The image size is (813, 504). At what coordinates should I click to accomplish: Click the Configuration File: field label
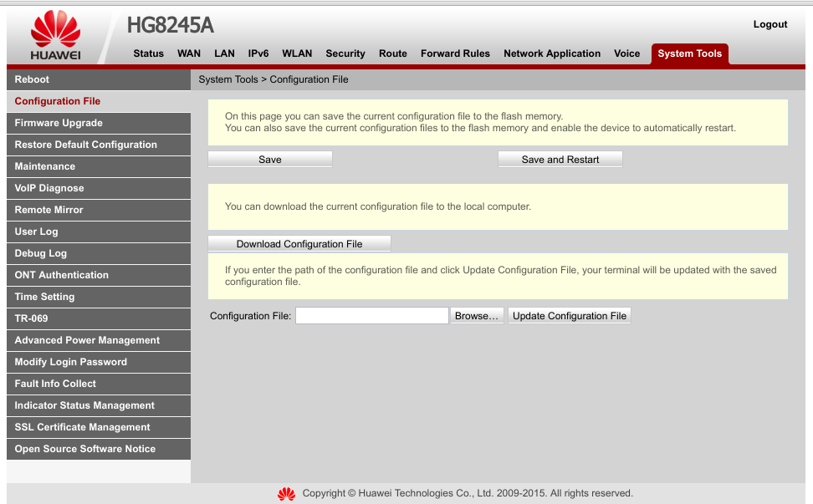click(x=250, y=316)
